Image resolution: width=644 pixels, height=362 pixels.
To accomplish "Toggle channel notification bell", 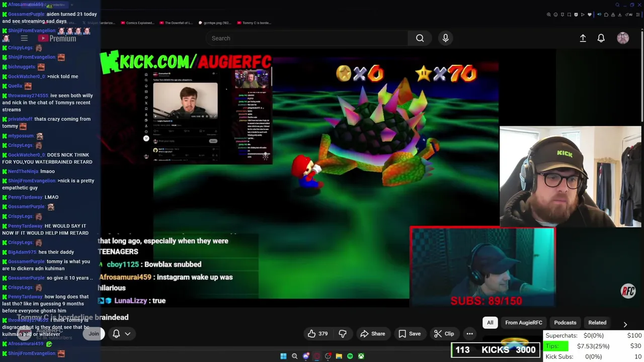I will (116, 334).
